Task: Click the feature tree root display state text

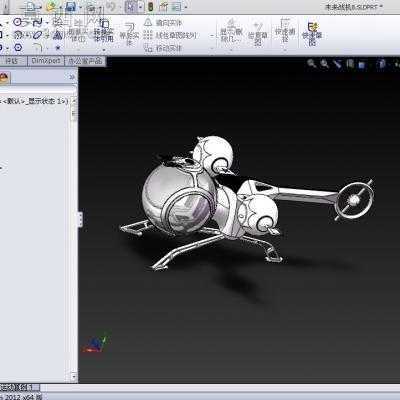Action: point(35,101)
